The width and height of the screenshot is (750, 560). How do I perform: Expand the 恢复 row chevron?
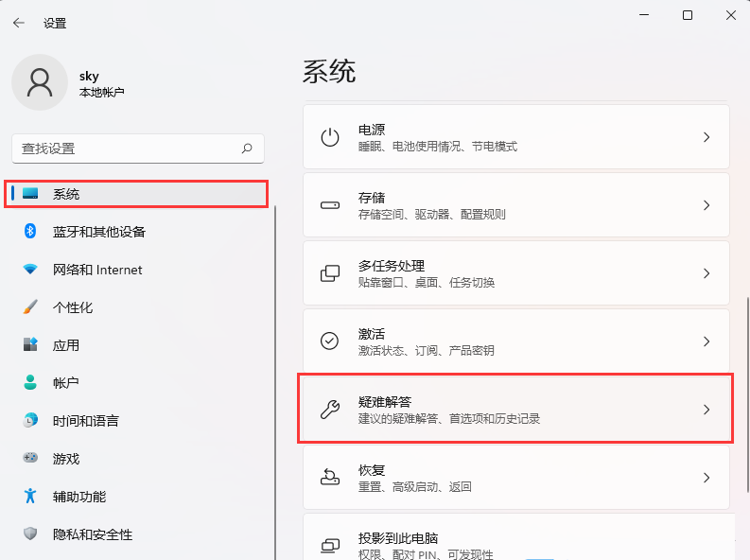[x=706, y=478]
